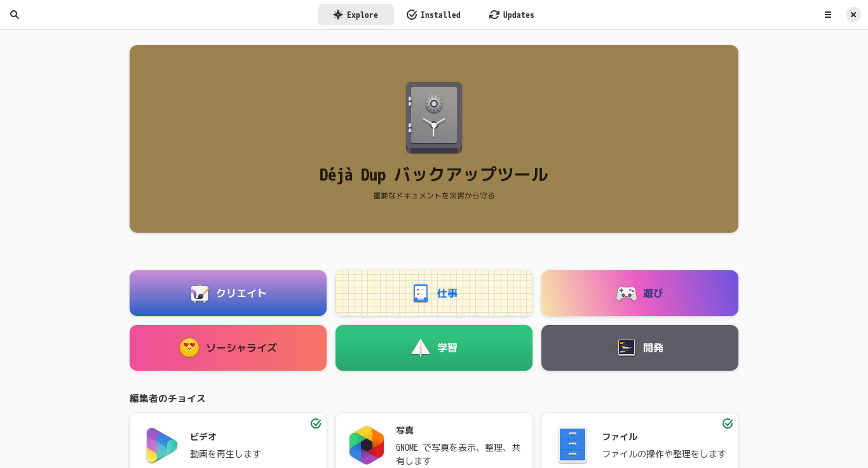Click the ファイル cabinet app icon
Image resolution: width=868 pixels, height=468 pixels.
tap(573, 445)
